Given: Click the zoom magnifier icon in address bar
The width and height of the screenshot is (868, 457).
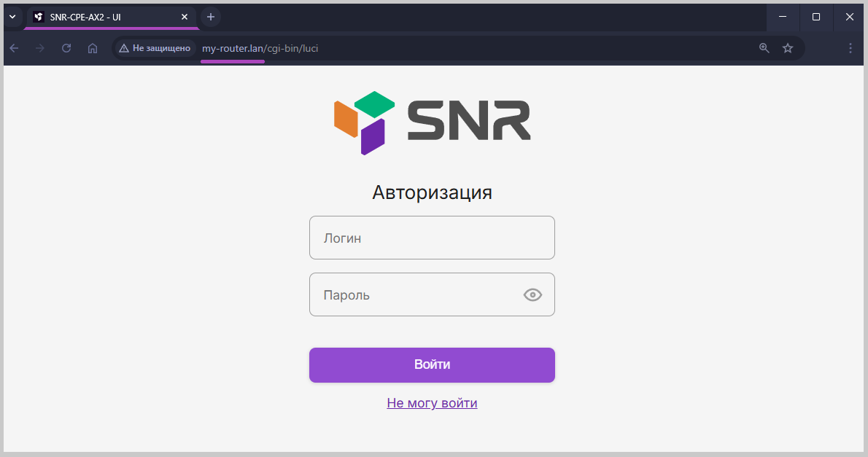Looking at the screenshot, I should coord(764,48).
